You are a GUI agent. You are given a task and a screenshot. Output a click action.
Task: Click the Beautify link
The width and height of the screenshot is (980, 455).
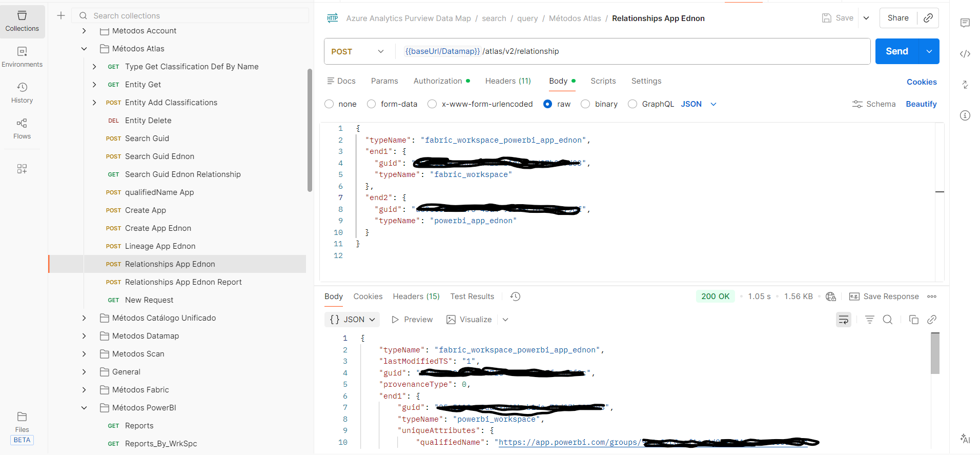(921, 104)
